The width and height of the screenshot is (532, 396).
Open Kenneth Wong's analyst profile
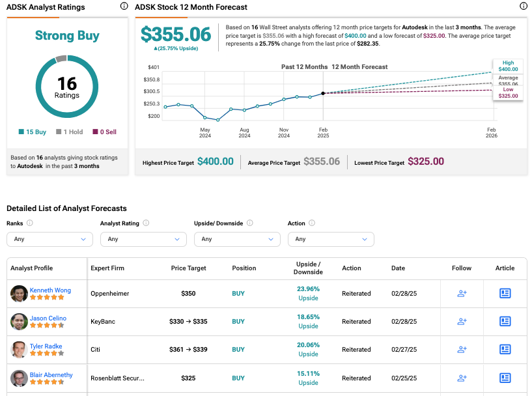(50, 290)
